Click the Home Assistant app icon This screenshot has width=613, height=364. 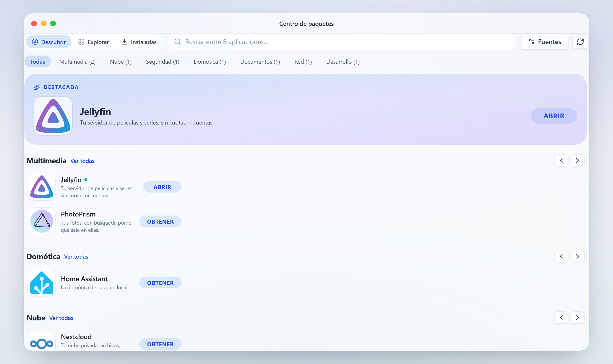(x=42, y=283)
